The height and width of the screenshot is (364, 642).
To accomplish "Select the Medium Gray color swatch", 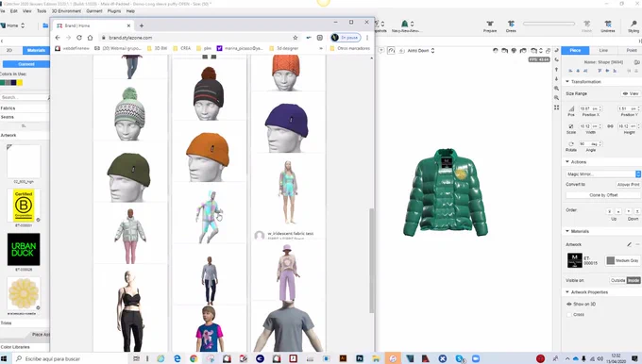I will [x=611, y=260].
